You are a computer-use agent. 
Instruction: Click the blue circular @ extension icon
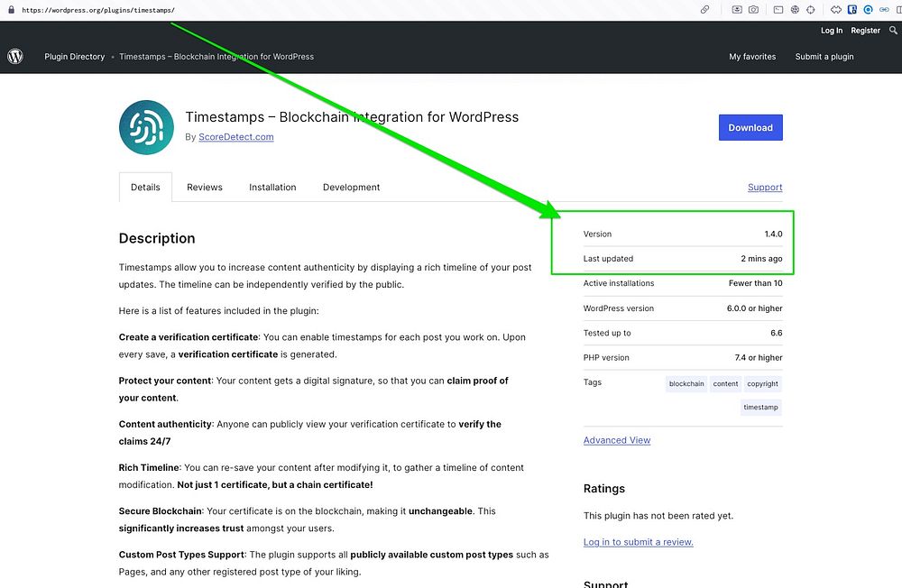tap(868, 10)
